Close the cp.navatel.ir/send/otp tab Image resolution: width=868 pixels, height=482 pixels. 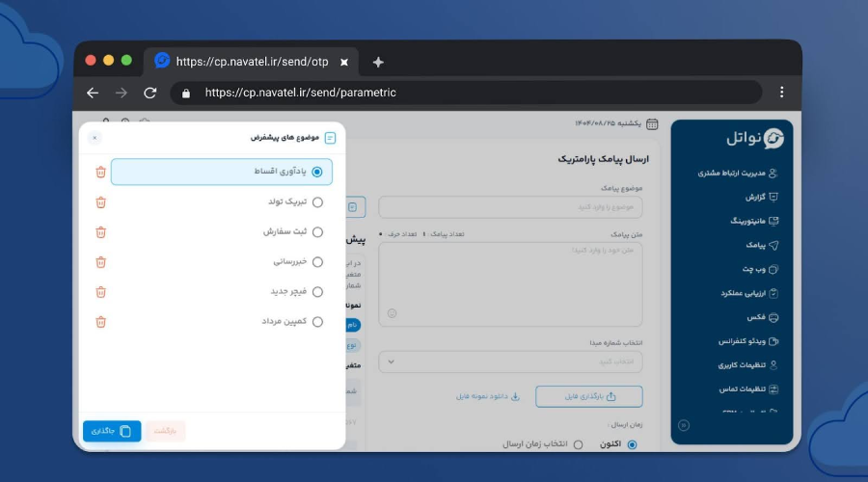pyautogui.click(x=343, y=62)
